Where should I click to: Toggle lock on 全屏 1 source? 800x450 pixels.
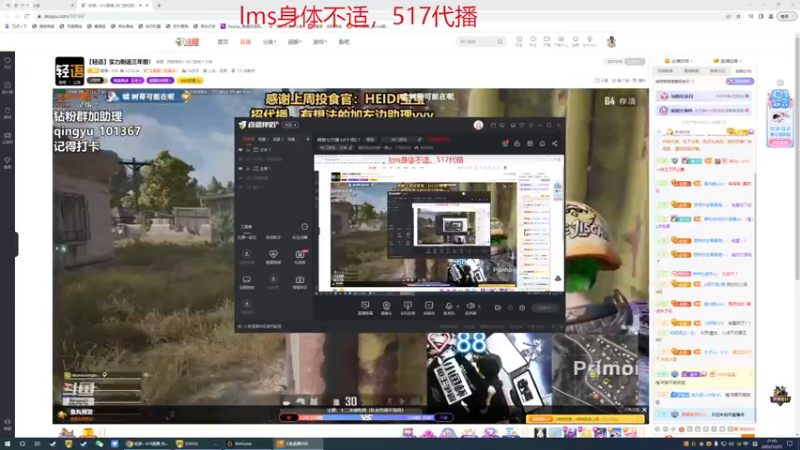pos(248,168)
